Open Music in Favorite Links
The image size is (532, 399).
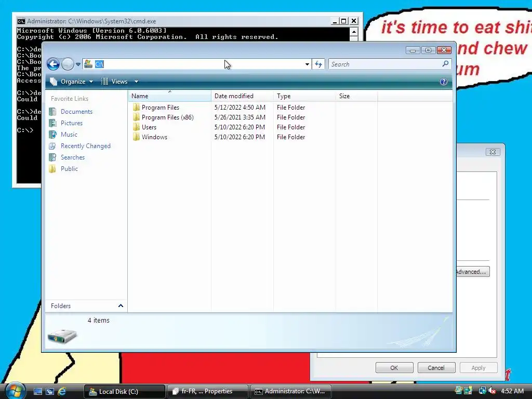69,135
